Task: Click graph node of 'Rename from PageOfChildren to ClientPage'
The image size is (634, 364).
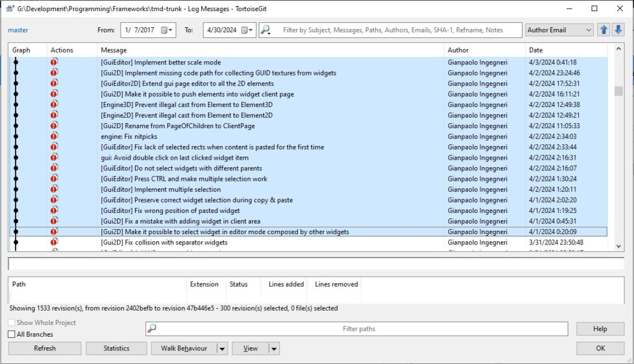Action: tap(15, 126)
